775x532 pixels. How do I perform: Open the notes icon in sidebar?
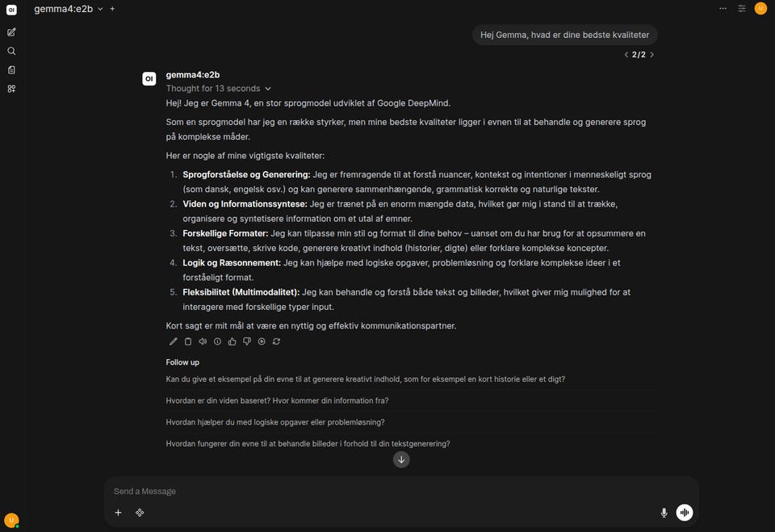[11, 69]
